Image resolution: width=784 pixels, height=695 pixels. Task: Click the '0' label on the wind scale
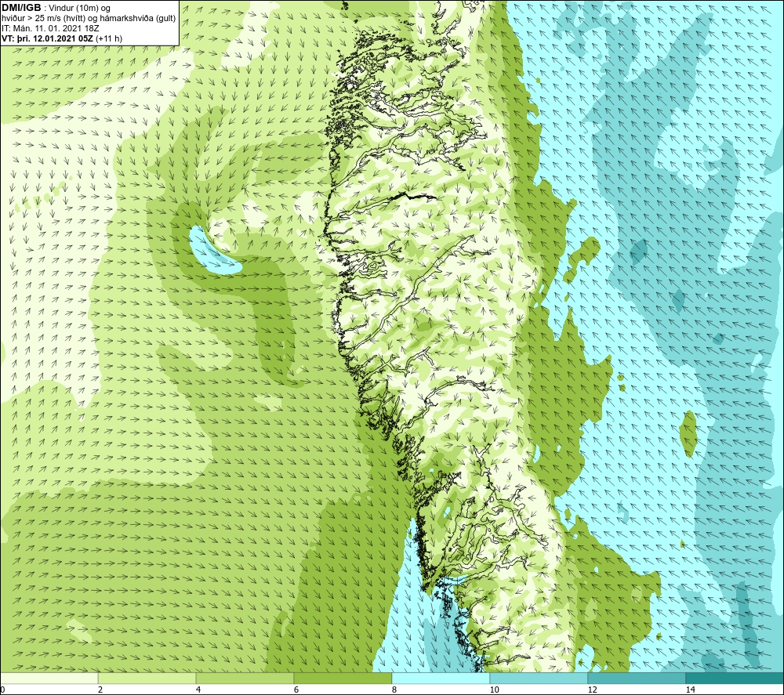(2, 690)
